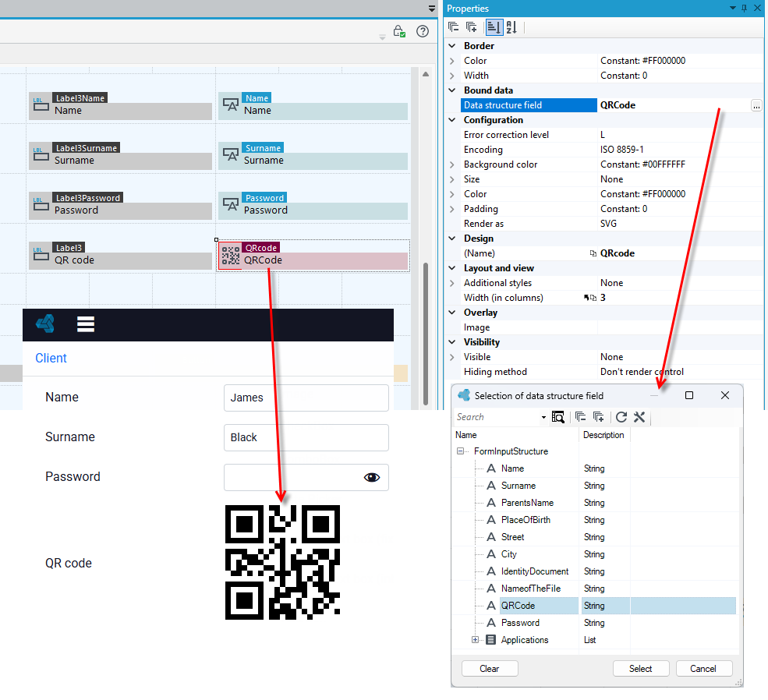Collapse the Border category
This screenshot has height=700, width=768.
click(x=452, y=46)
